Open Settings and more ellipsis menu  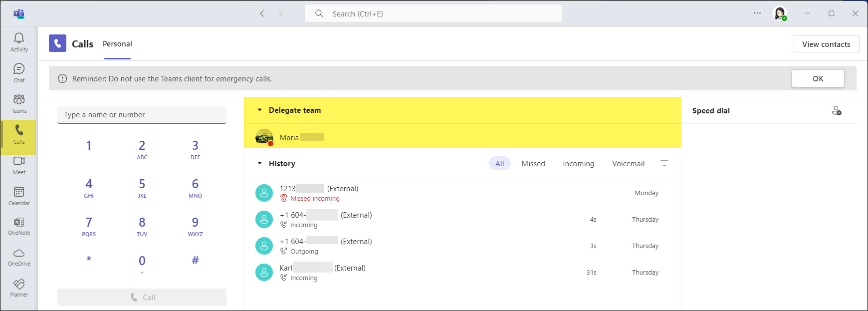click(757, 13)
